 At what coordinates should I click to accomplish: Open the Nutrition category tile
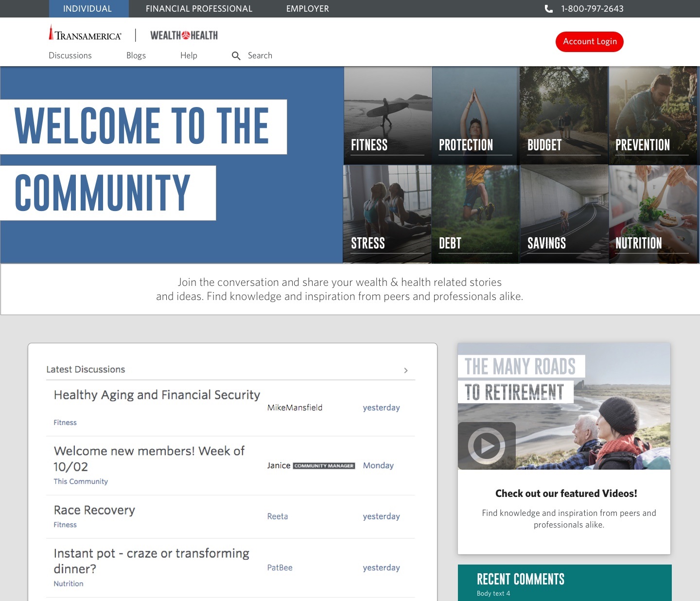point(653,214)
